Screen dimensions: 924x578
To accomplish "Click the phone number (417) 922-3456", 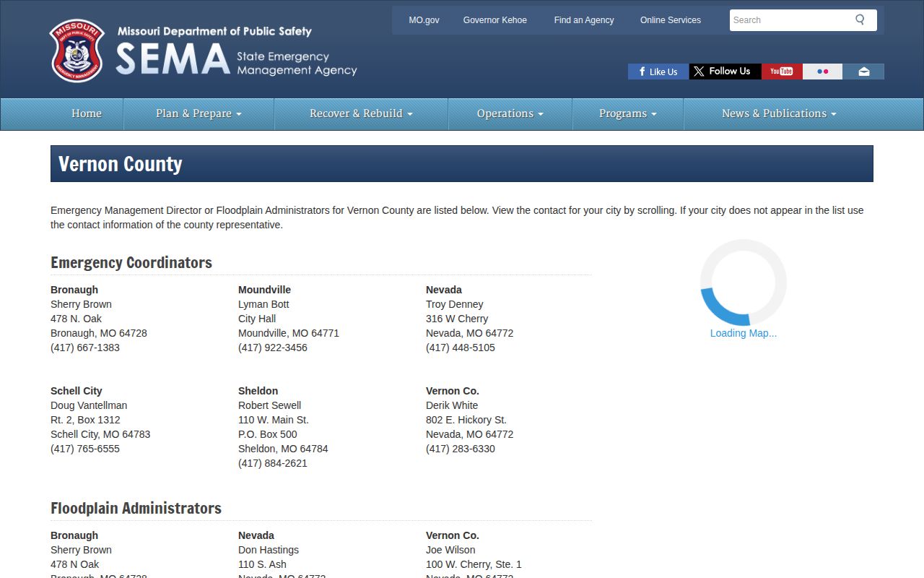I will pos(273,348).
